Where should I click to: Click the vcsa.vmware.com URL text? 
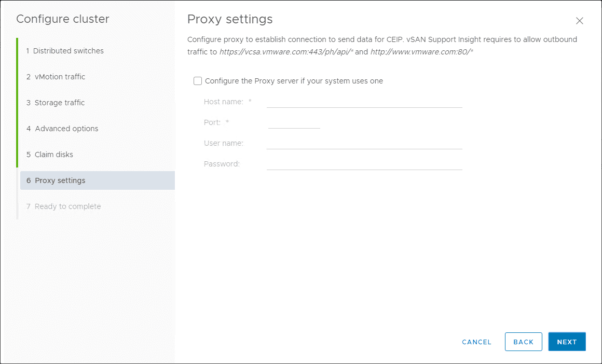click(x=286, y=52)
